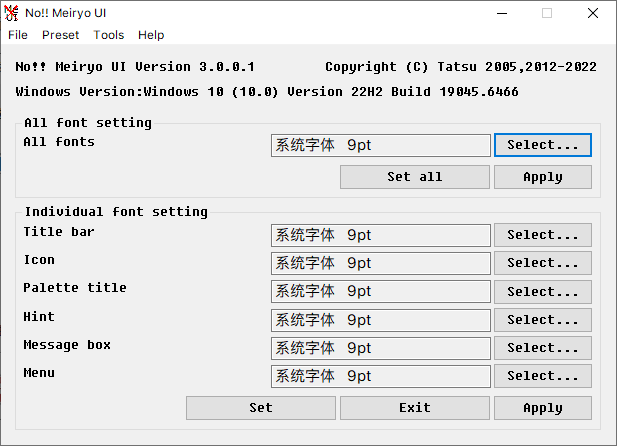The width and height of the screenshot is (617, 446).
Task: Open the File menu
Action: 18,35
